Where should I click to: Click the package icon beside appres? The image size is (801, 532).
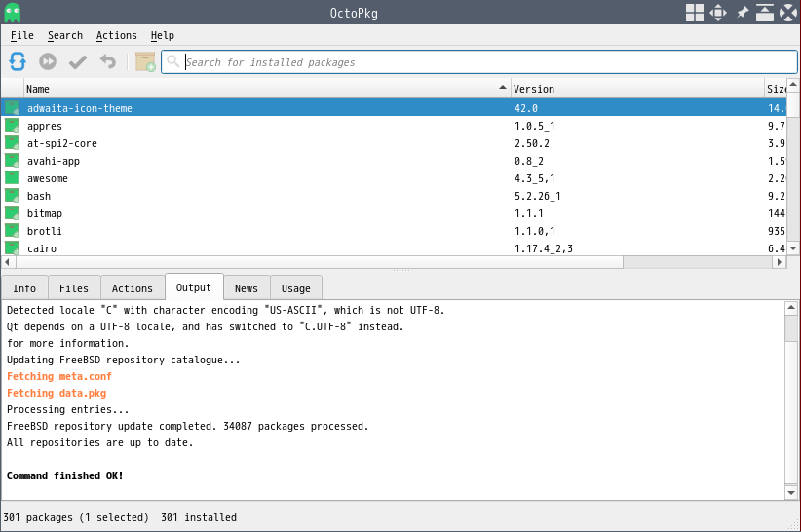(13, 126)
